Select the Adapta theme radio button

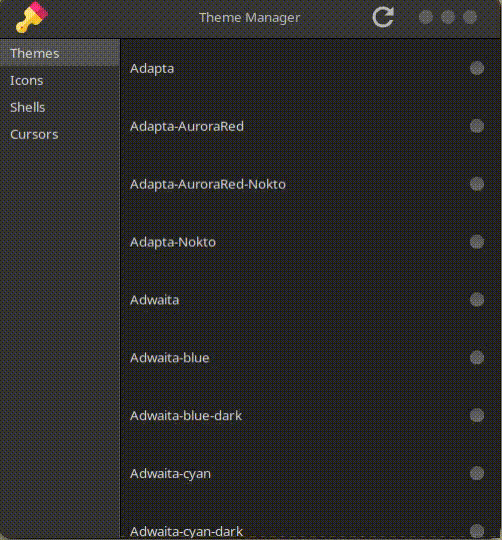coord(477,68)
